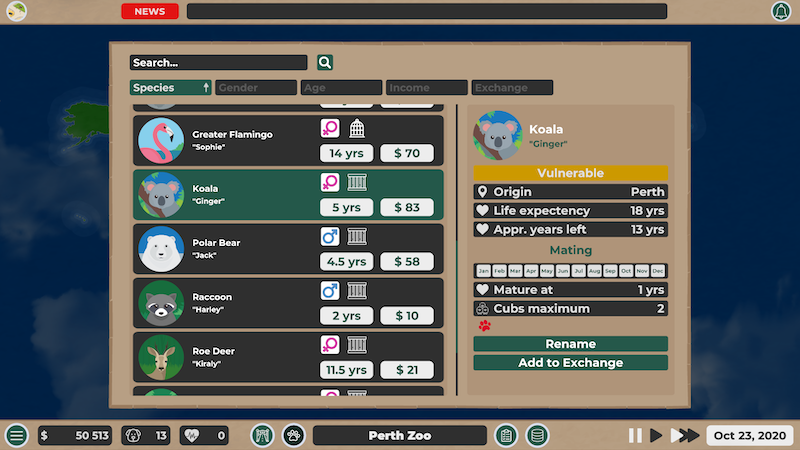Set game to normal play speed
The height and width of the screenshot is (450, 800).
pos(656,436)
